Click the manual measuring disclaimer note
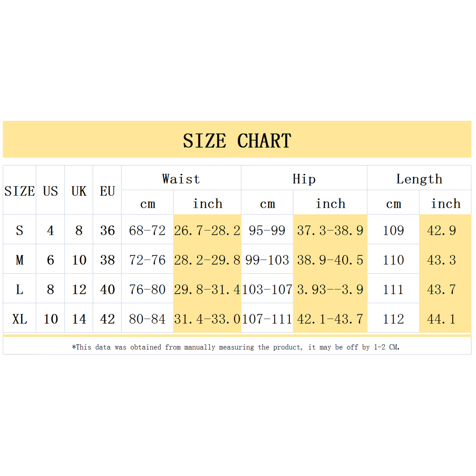The width and height of the screenshot is (476, 476). [x=236, y=347]
